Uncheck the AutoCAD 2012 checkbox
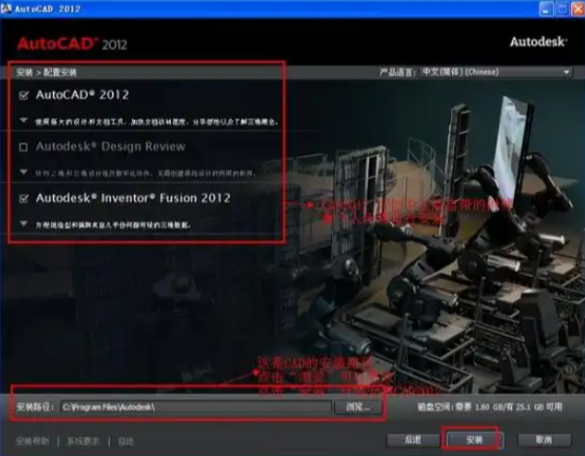This screenshot has height=456, width=585. pyautogui.click(x=24, y=96)
